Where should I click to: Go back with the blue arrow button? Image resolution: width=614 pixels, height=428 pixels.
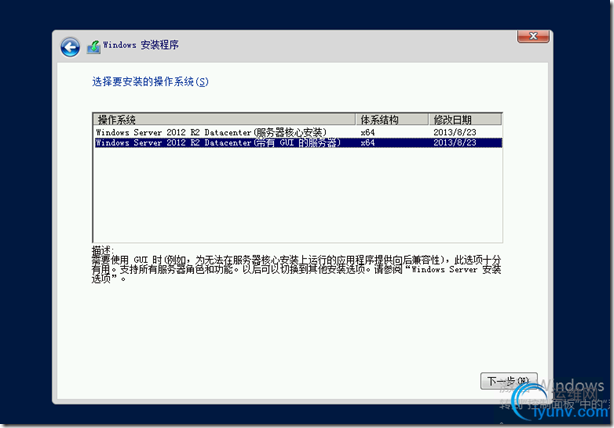coord(70,47)
